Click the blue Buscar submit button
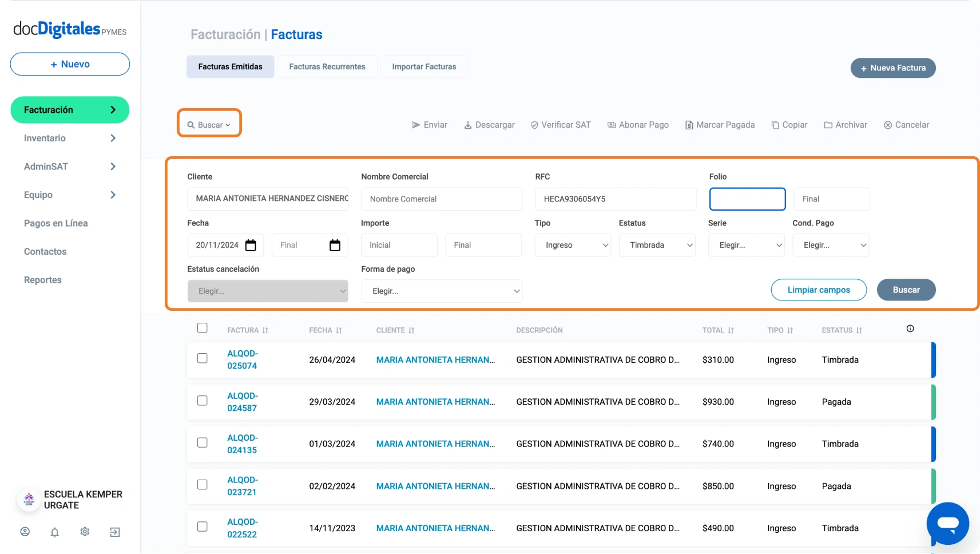 pyautogui.click(x=906, y=290)
